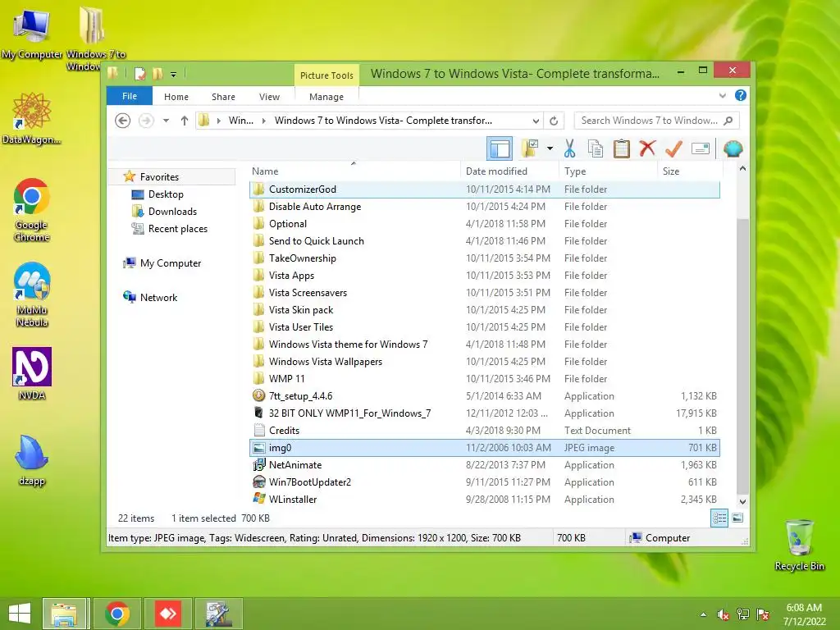Sort by the Size column header
840x630 pixels.
[690, 171]
